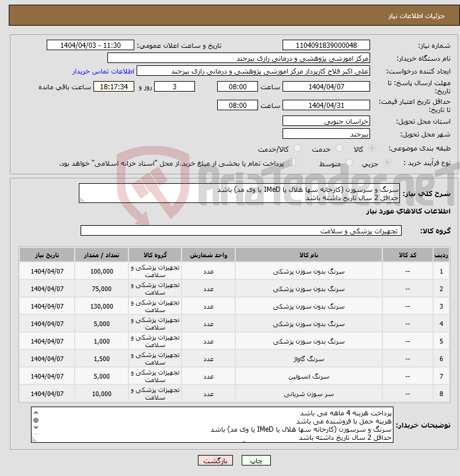Screen dimensions: 460x476
Task: Select the کالا/خدمت radio button
Action: coord(297,148)
